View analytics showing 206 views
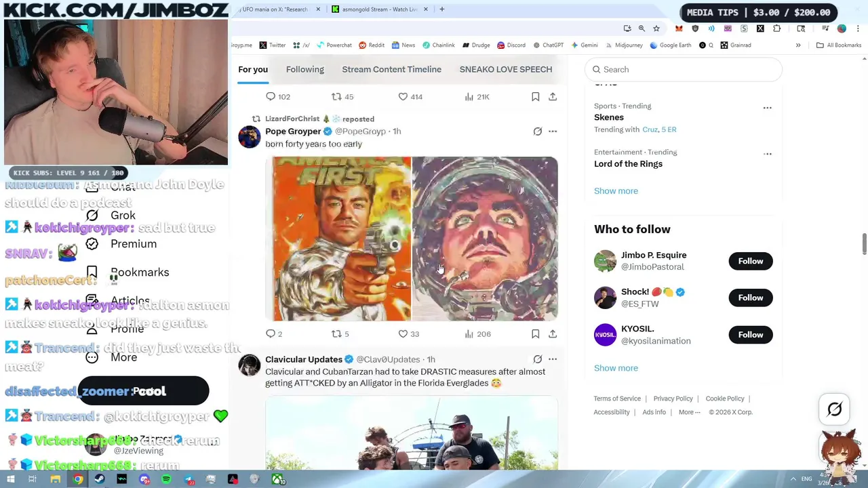Viewport: 868px width, 488px height. (477, 333)
